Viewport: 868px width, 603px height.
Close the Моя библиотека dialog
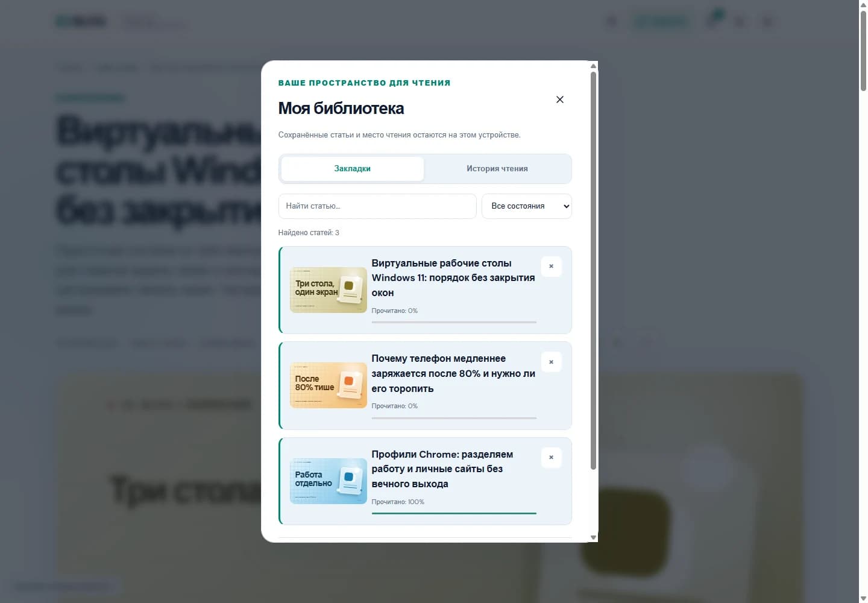tap(559, 99)
